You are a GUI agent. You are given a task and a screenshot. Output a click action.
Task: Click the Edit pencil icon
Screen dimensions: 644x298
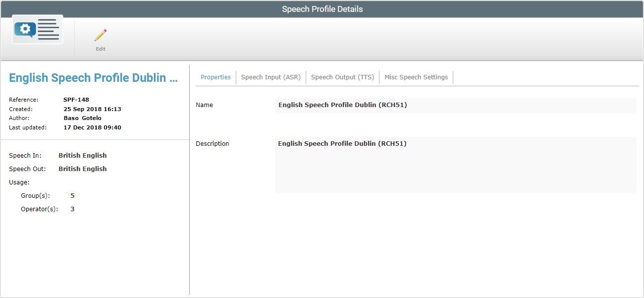(100, 35)
